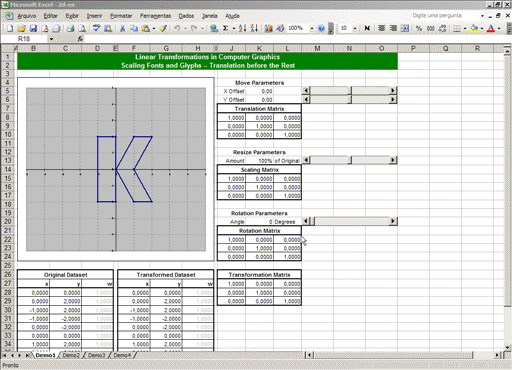Open the Name Box dropdown arrow
Viewport: 512px width, 370px height.
click(51, 39)
